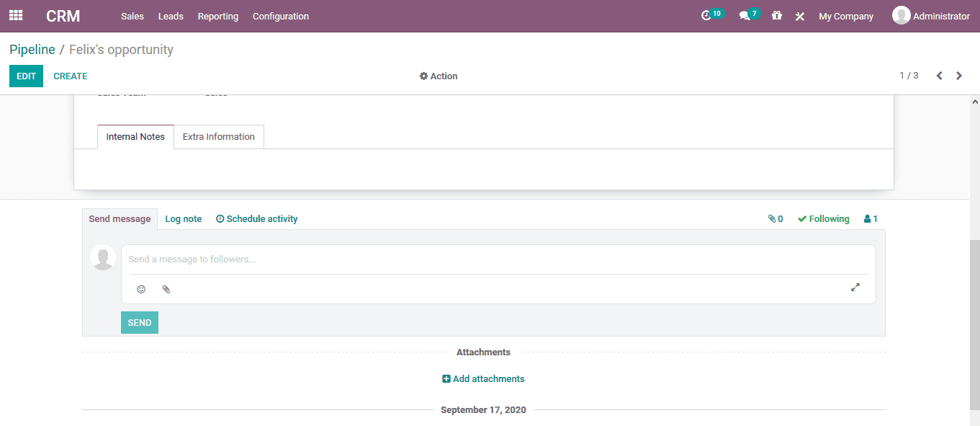Open the Reporting menu
The width and height of the screenshot is (980, 426).
tap(217, 16)
